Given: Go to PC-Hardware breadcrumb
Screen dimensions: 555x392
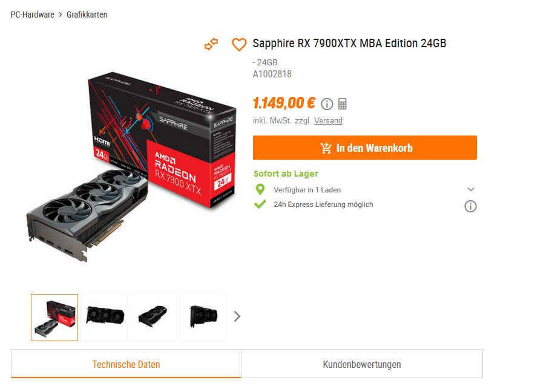Looking at the screenshot, I should (x=32, y=15).
